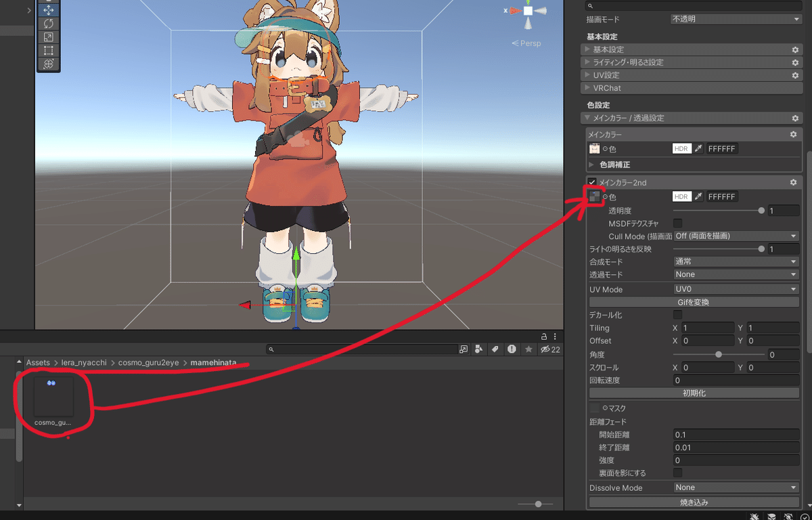Open settings gear for UV設定 section
Image resolution: width=812 pixels, height=520 pixels.
[796, 75]
